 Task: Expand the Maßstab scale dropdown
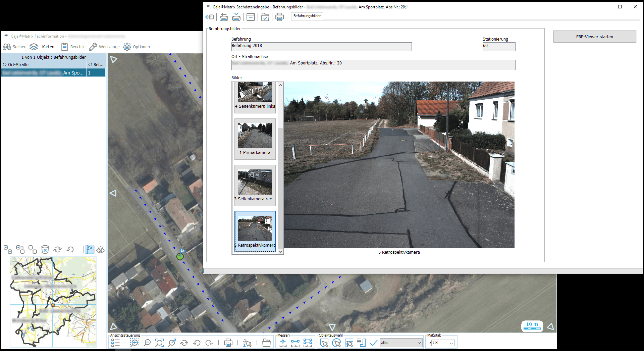click(451, 343)
